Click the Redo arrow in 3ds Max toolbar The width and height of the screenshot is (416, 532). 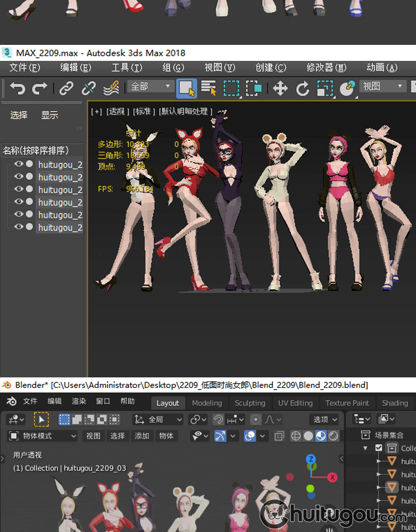pyautogui.click(x=40, y=88)
